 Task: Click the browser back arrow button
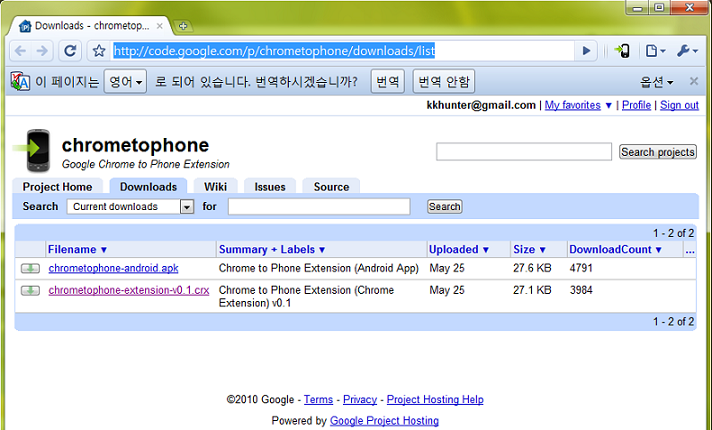coord(19,51)
